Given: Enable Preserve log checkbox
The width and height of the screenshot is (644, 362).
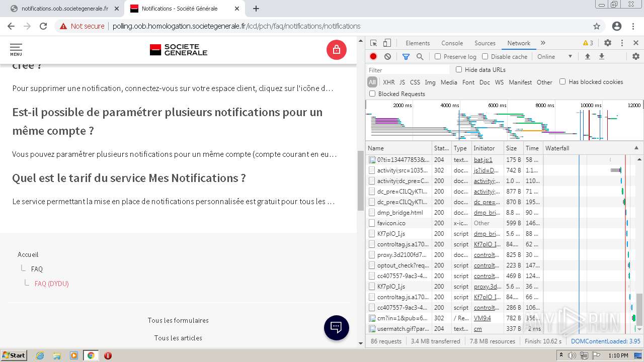Looking at the screenshot, I should click(438, 56).
